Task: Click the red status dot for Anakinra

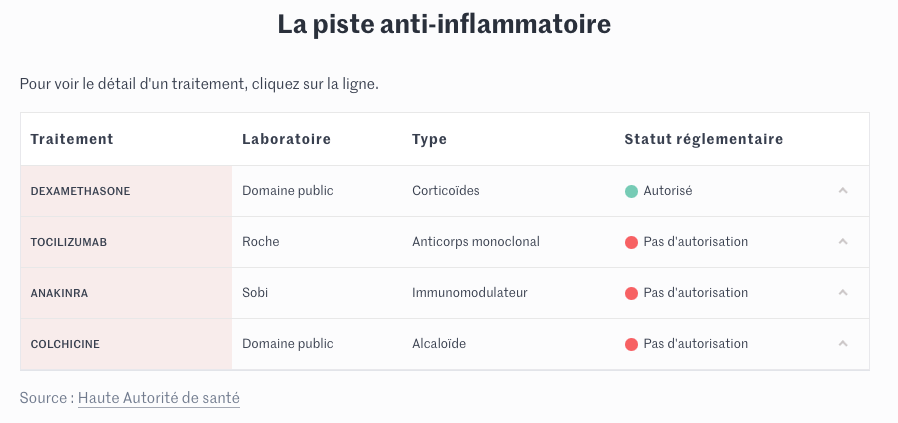Action: click(631, 293)
